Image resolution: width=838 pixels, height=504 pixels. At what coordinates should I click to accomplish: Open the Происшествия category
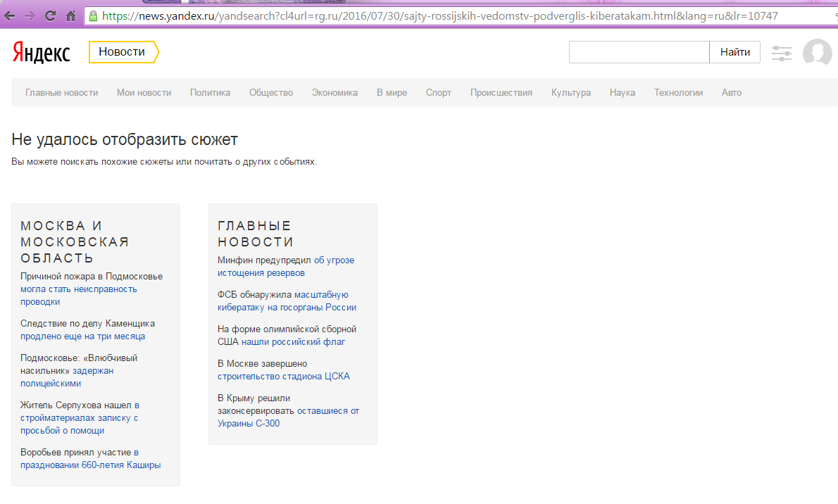pyautogui.click(x=501, y=92)
